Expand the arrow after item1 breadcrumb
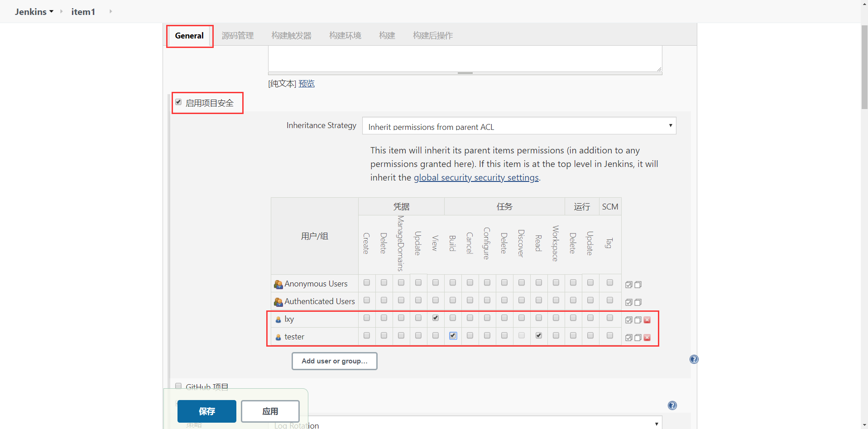The image size is (868, 429). click(110, 11)
